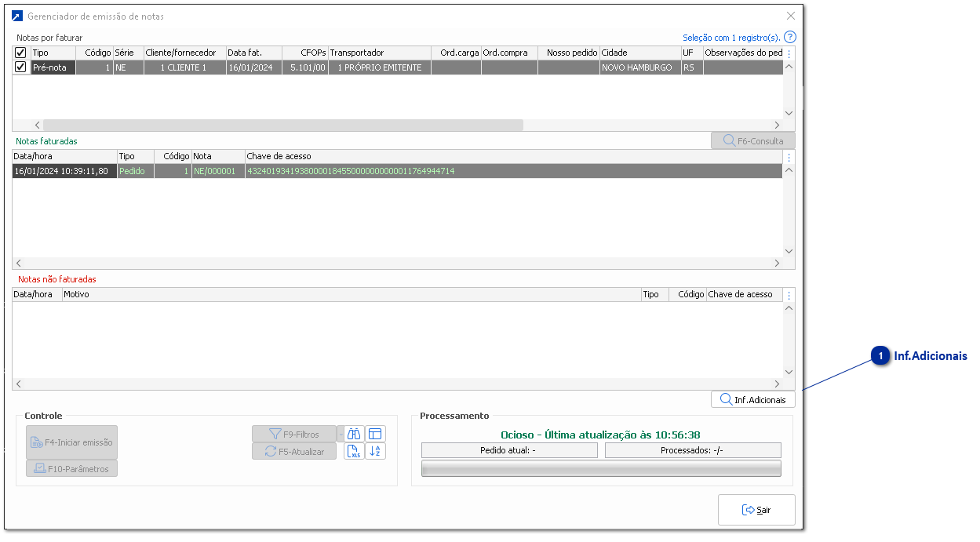This screenshot has height=542, width=980.
Task: Click the F9-Filtros button
Action: [x=293, y=434]
